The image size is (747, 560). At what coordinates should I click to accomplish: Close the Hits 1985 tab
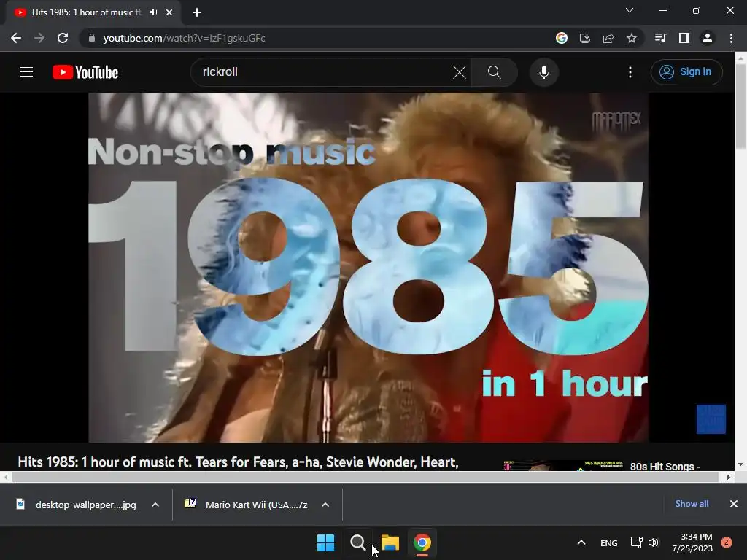(169, 12)
